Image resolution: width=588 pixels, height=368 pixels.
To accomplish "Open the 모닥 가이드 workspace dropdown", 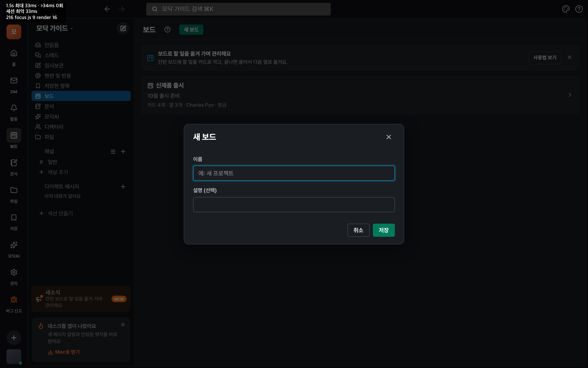I will [x=55, y=28].
